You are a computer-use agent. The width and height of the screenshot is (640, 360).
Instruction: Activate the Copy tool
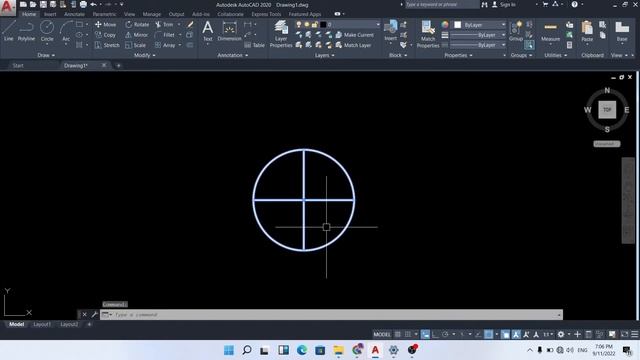click(105, 35)
